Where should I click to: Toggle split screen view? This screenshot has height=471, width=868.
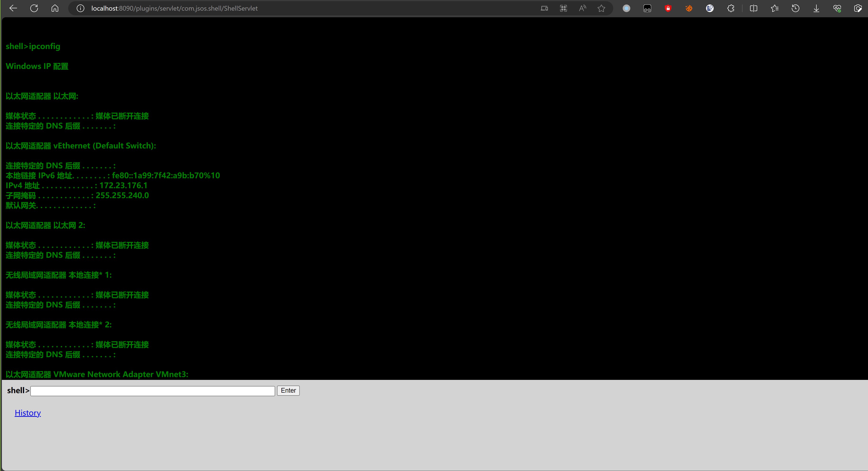click(754, 9)
